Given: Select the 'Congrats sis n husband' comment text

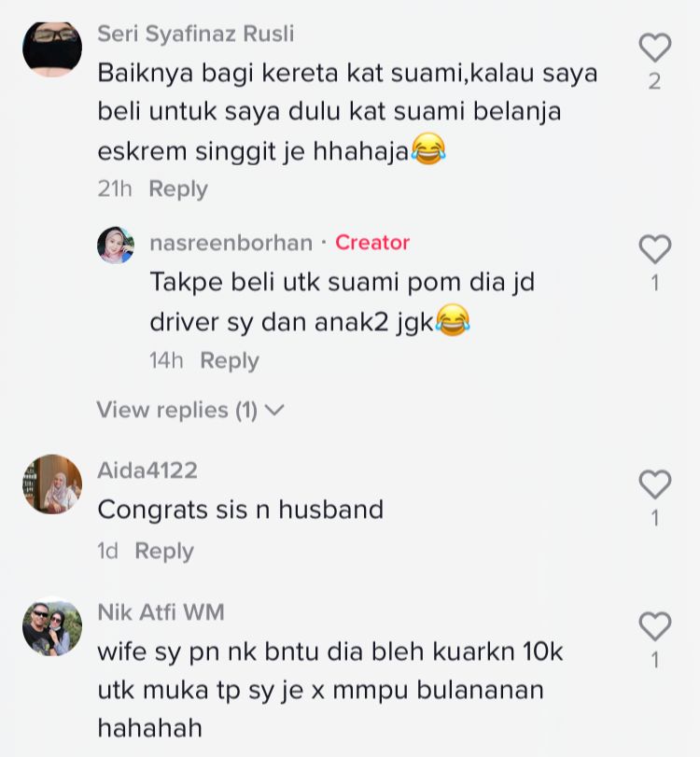Looking at the screenshot, I should (241, 510).
